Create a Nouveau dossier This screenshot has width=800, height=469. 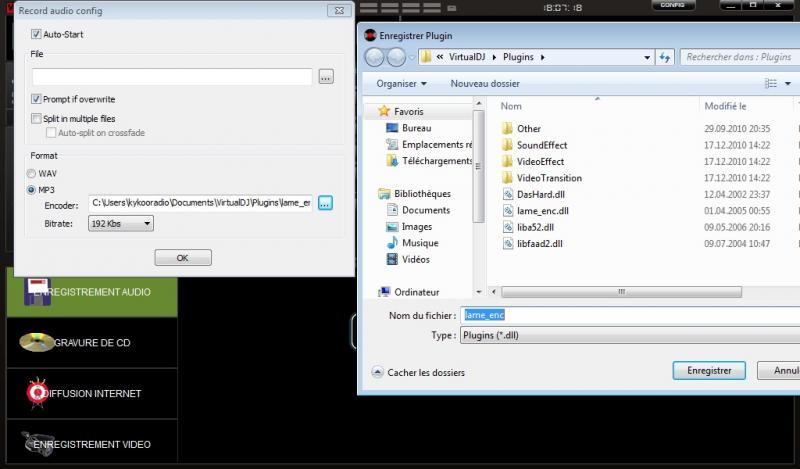(x=485, y=84)
